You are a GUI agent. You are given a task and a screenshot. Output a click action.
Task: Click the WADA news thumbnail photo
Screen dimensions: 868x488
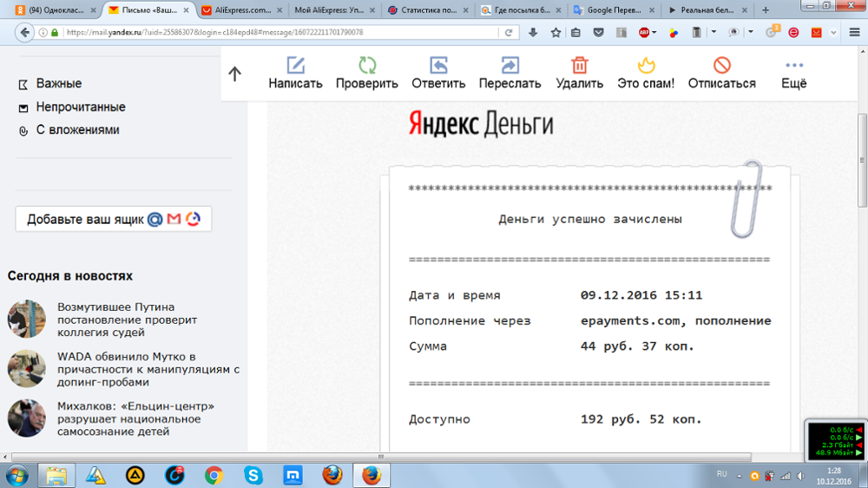pos(27,368)
